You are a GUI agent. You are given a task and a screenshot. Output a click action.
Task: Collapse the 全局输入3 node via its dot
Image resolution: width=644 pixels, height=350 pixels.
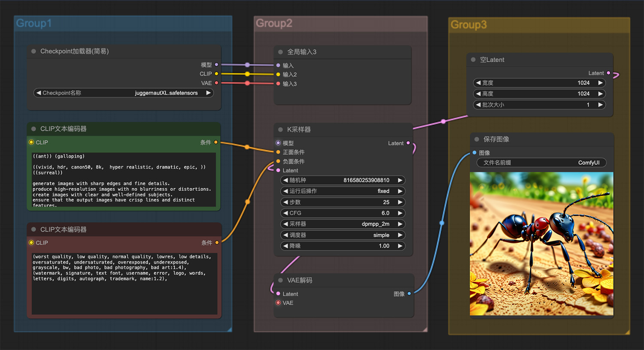(280, 52)
